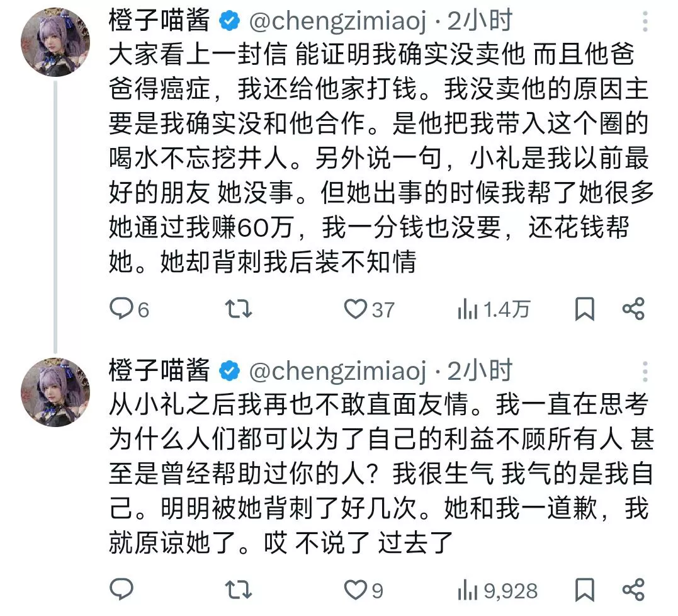The image size is (678, 616).
Task: Click the verified badge on second tweet
Action: [230, 371]
